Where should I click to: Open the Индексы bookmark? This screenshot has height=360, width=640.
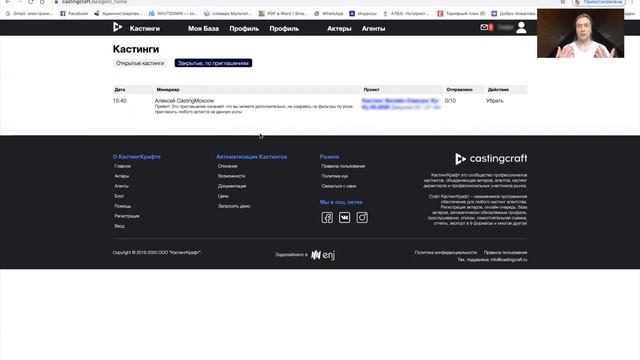click(x=363, y=13)
